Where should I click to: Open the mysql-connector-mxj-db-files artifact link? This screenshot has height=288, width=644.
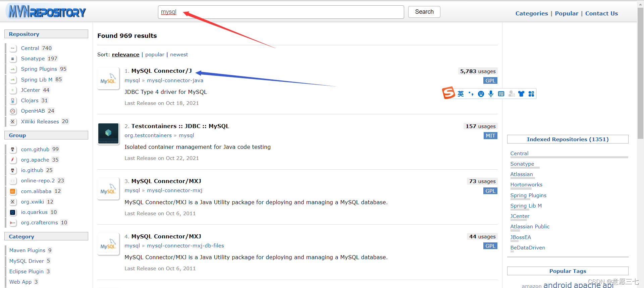[185, 246]
